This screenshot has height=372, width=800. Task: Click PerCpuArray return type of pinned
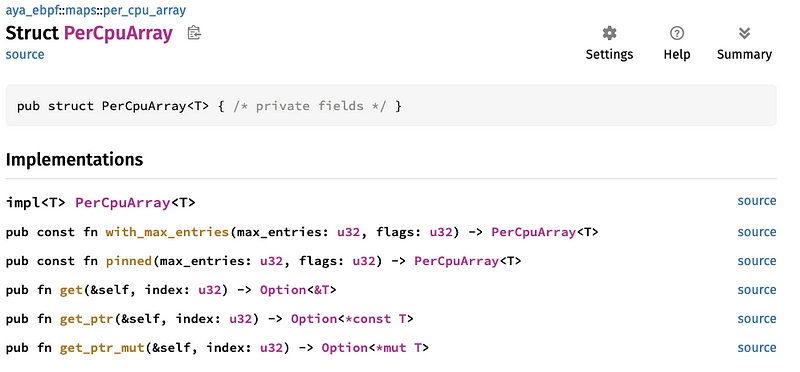[457, 261]
